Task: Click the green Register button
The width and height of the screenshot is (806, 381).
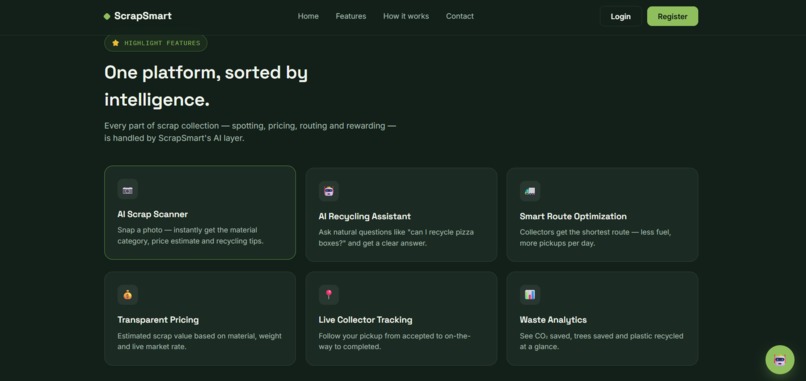Action: [x=672, y=16]
